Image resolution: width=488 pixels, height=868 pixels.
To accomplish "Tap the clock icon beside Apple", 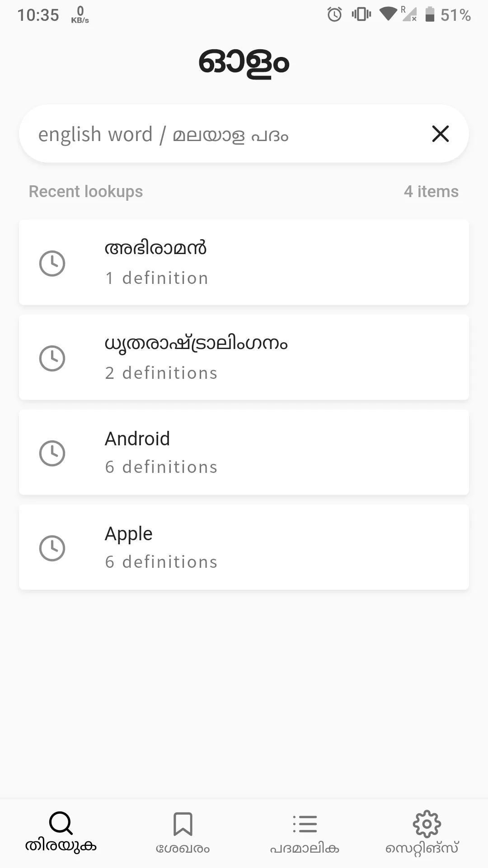I will point(52,548).
